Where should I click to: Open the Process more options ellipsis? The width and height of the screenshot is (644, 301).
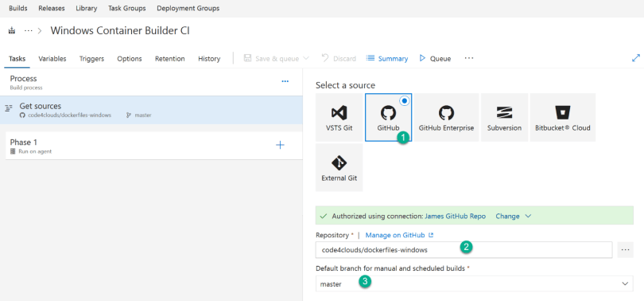pyautogui.click(x=285, y=81)
